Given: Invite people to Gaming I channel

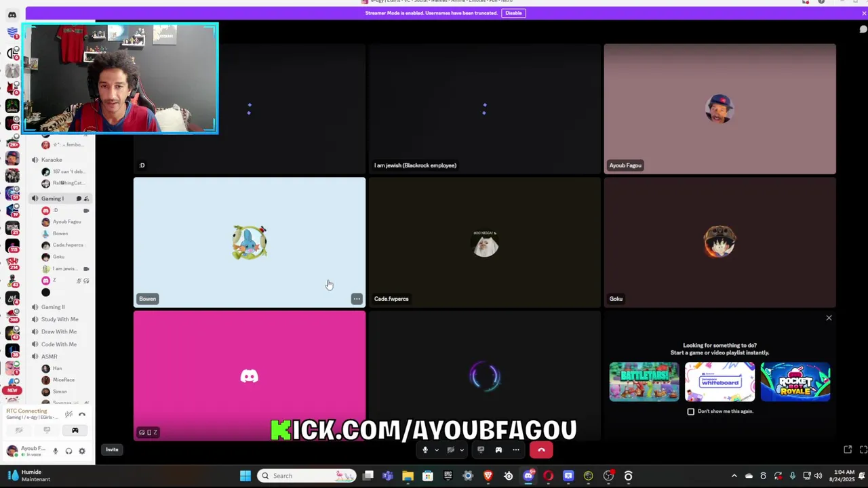Looking at the screenshot, I should pyautogui.click(x=86, y=199).
